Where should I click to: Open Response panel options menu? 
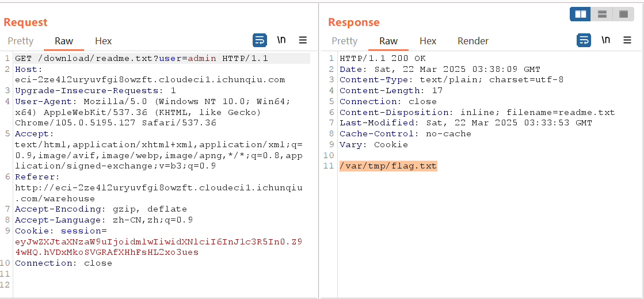[x=627, y=40]
